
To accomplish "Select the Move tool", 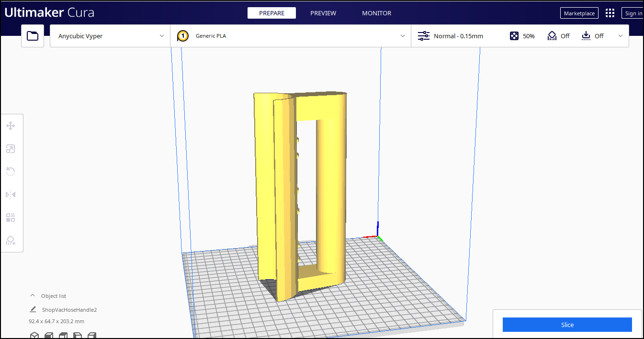I will pyautogui.click(x=11, y=126).
